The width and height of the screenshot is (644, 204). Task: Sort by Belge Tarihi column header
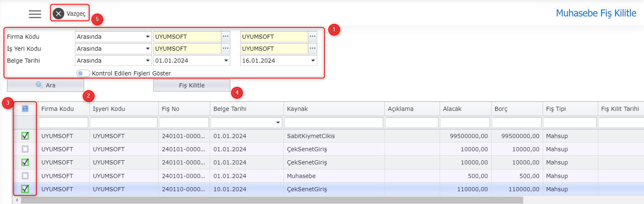click(x=246, y=109)
